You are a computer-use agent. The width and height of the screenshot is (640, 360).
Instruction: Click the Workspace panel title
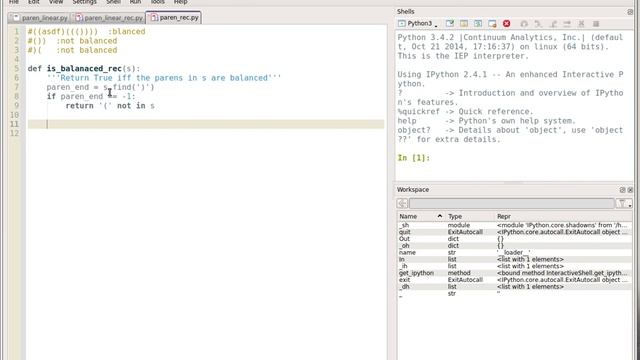413,190
